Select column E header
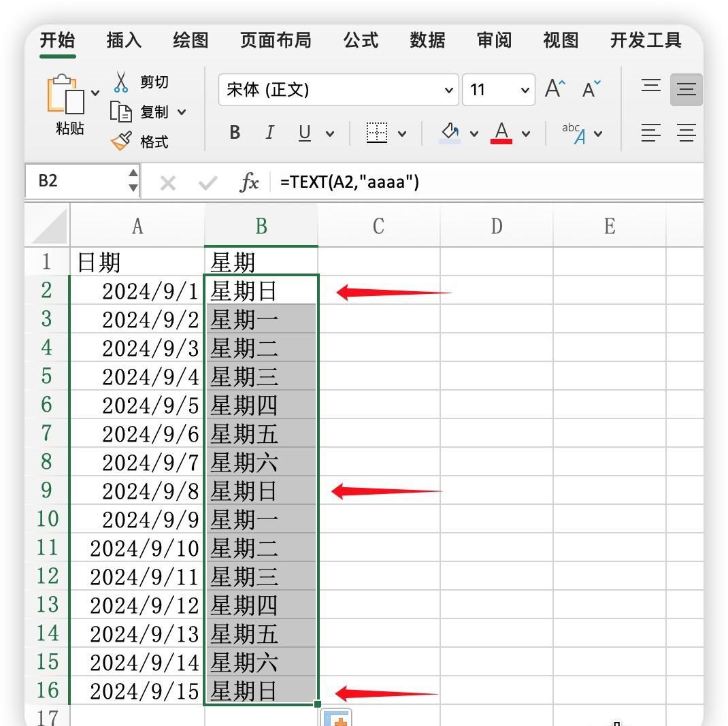This screenshot has height=726, width=728. pyautogui.click(x=610, y=226)
